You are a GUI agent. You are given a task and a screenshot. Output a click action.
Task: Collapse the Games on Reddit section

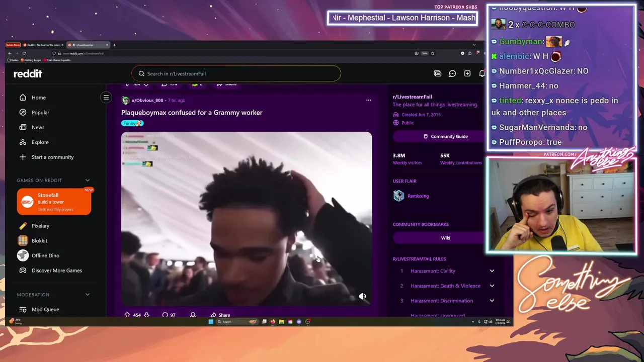pos(88,180)
